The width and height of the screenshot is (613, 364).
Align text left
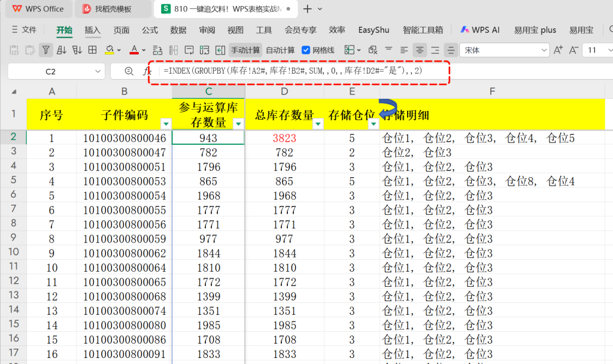[404, 50]
